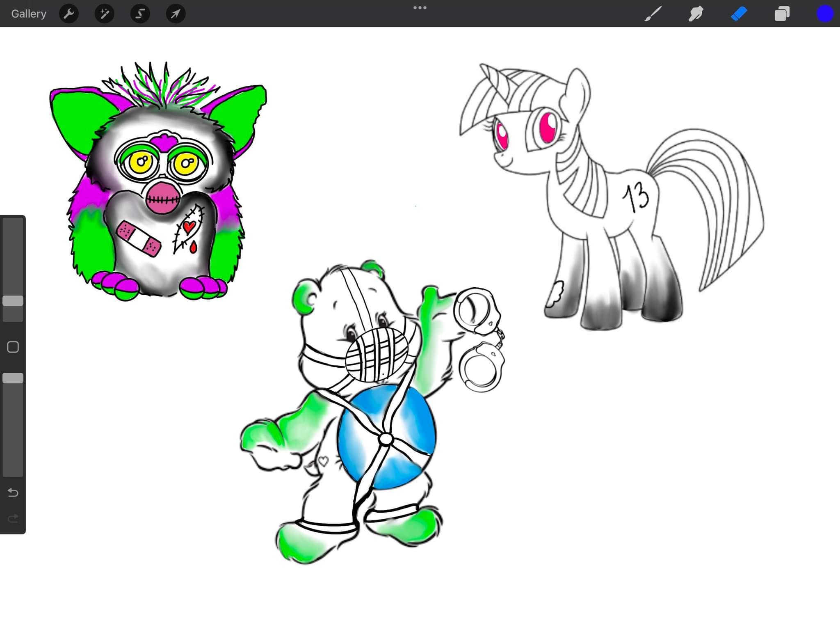This screenshot has width=840, height=630.
Task: Select the Paint brush tool
Action: click(x=653, y=14)
